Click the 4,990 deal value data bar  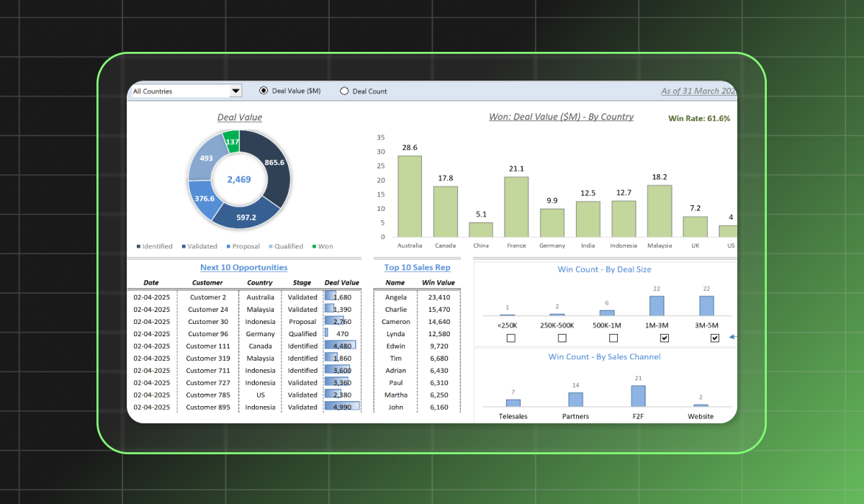pyautogui.click(x=342, y=407)
